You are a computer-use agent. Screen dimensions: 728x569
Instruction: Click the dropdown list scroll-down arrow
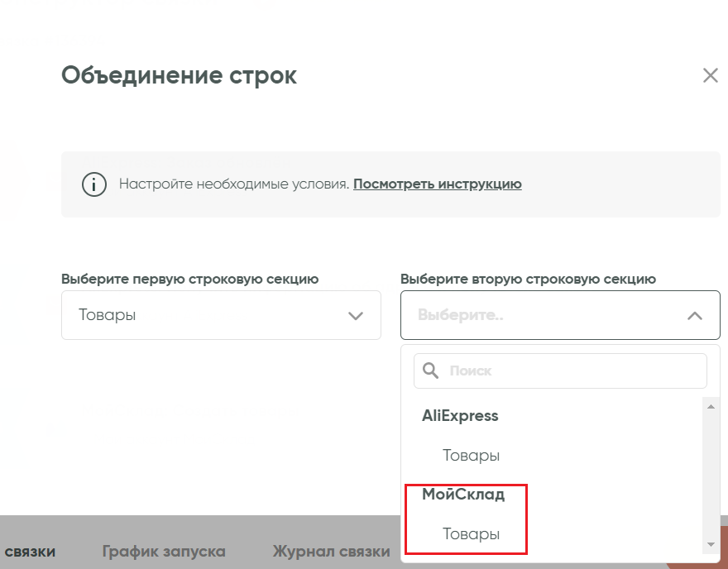click(710, 545)
